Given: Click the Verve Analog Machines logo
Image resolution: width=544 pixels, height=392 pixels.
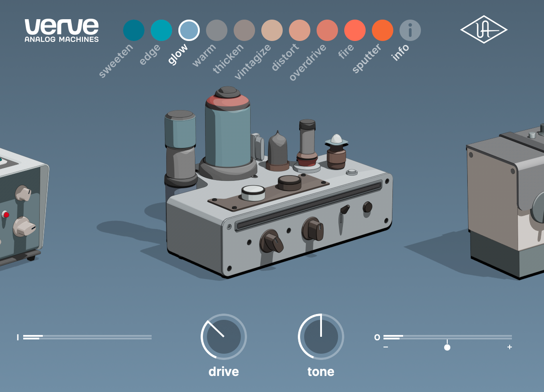Looking at the screenshot, I should pos(62,30).
